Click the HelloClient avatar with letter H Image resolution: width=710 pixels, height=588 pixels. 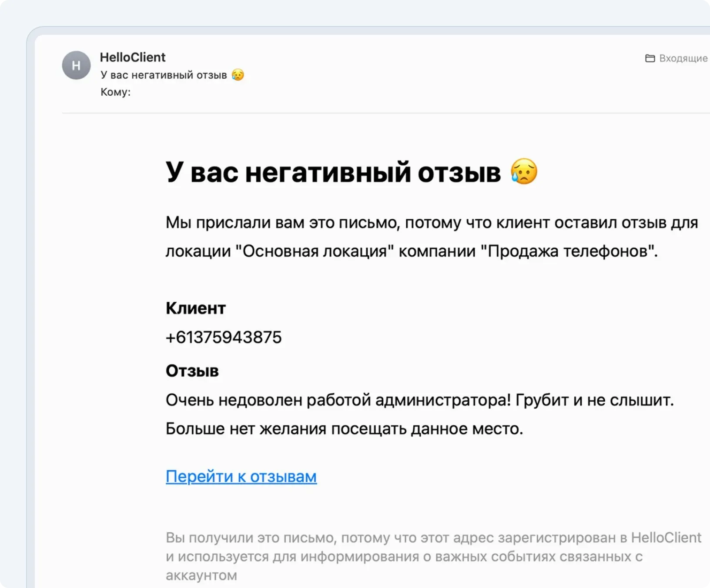77,65
